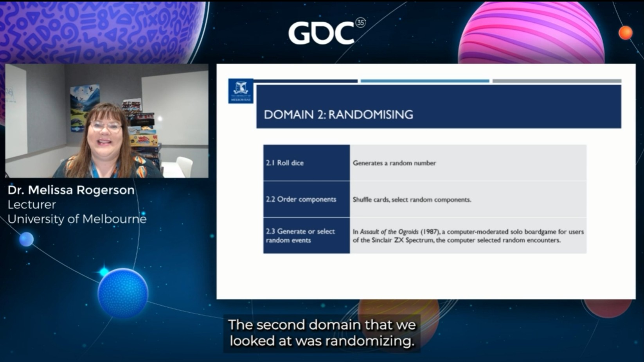The image size is (644, 362).
Task: Select the '2.3 Generate or select random events' cell
Action: coord(306,235)
